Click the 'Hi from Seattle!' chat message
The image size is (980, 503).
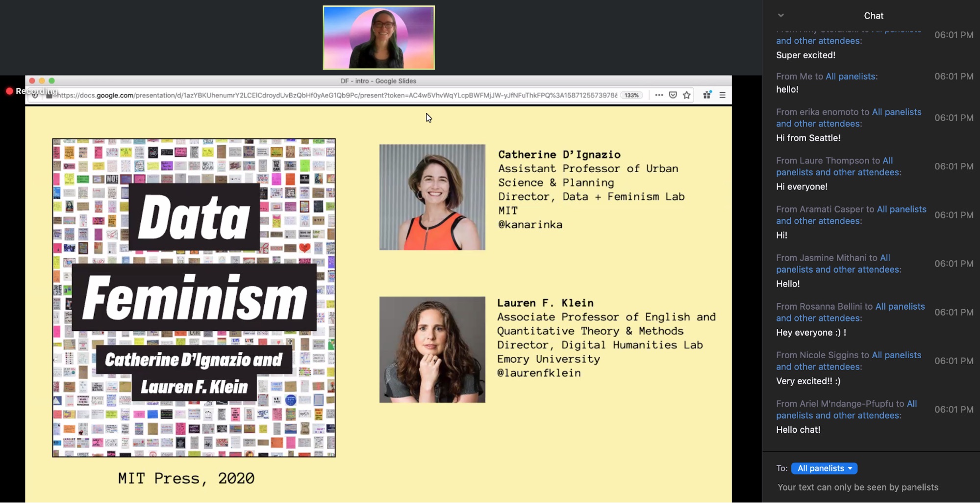tap(808, 138)
